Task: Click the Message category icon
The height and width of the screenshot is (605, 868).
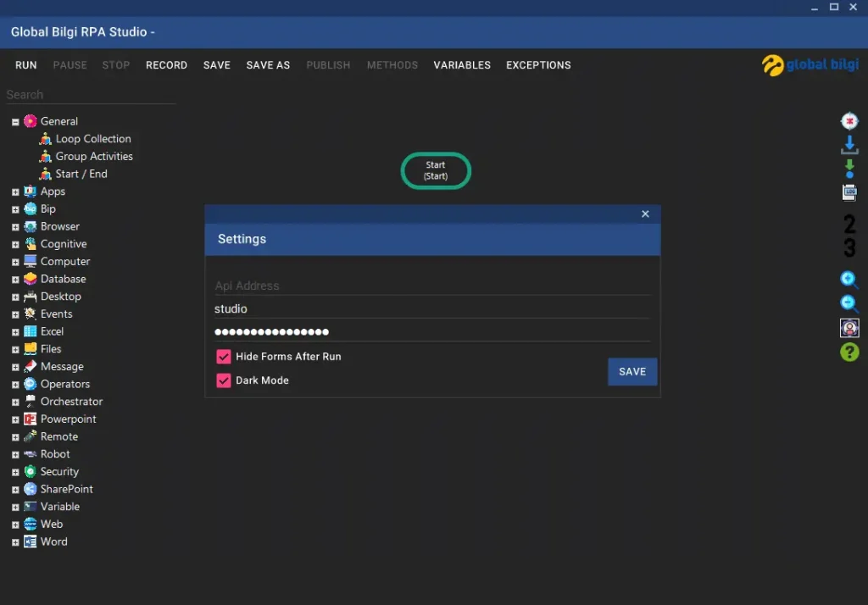Action: [x=31, y=366]
